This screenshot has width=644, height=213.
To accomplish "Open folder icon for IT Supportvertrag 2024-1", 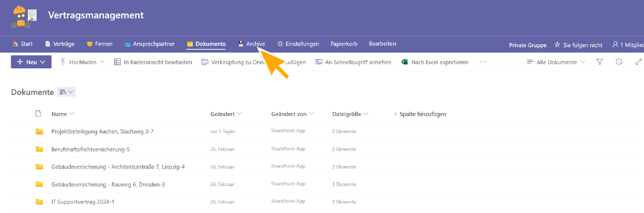I will 39,202.
